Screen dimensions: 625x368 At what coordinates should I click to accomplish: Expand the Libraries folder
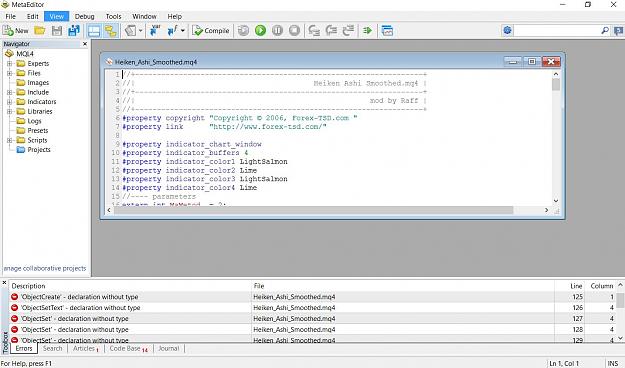(10, 111)
